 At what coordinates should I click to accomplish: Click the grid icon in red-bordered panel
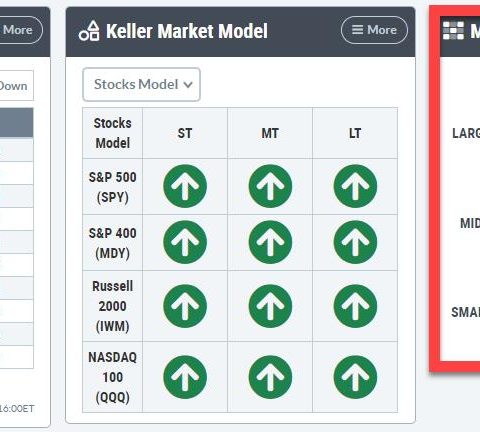[x=453, y=31]
